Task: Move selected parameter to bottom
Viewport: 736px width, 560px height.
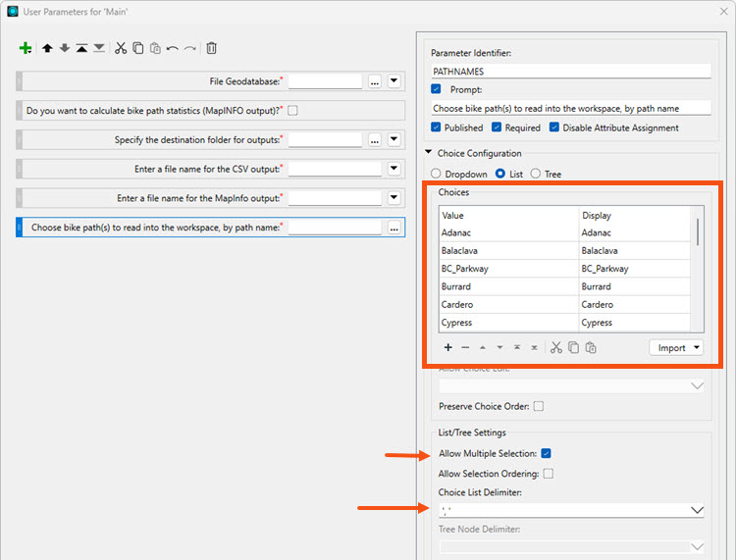Action: 99,48
